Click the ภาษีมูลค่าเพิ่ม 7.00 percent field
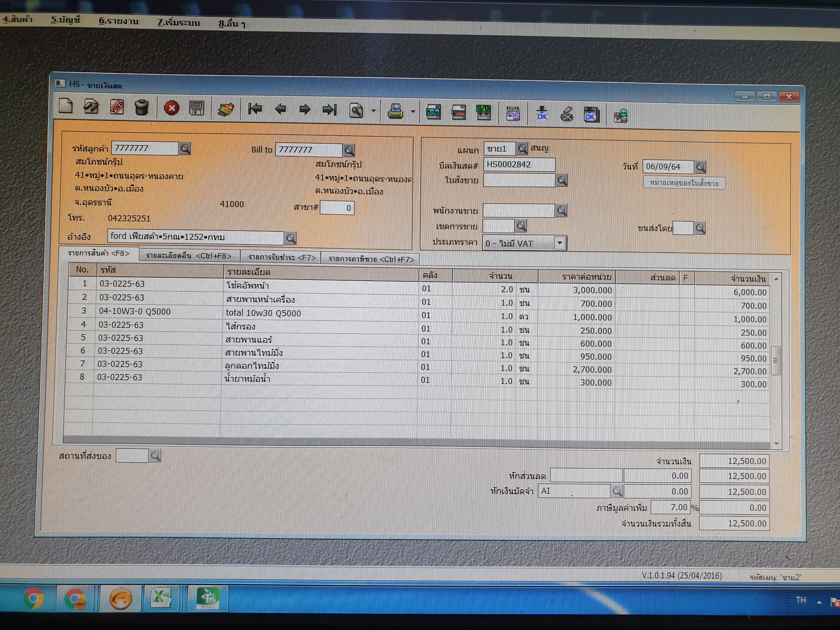The width and height of the screenshot is (840, 630). (671, 507)
